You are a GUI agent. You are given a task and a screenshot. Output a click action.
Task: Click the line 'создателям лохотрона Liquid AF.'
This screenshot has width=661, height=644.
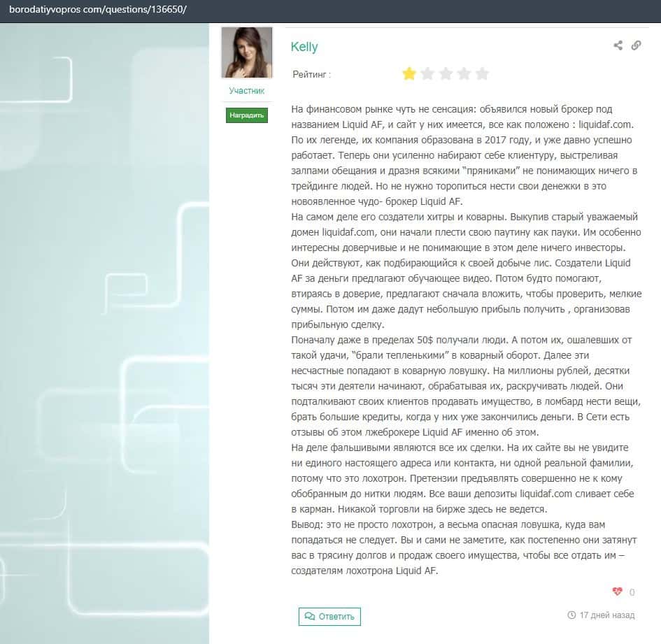(x=364, y=571)
